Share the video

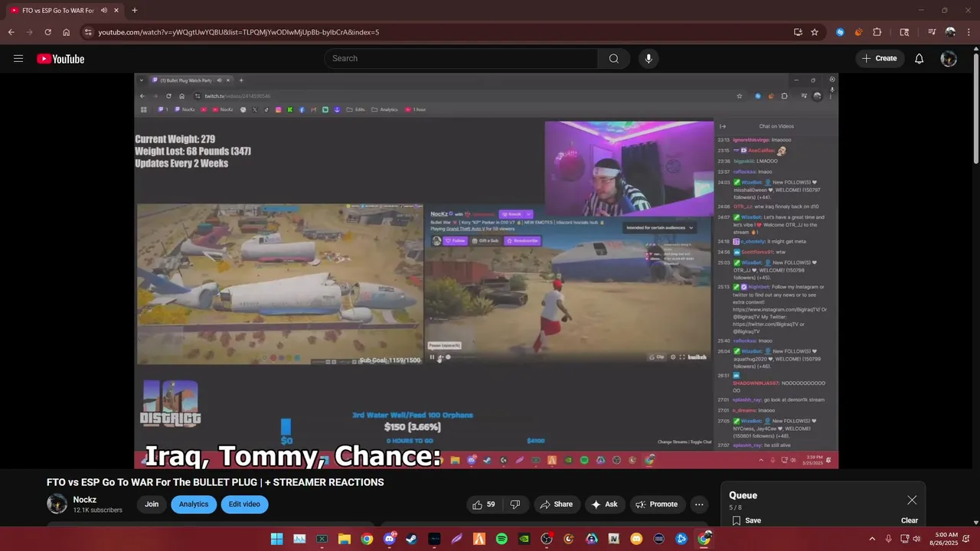pyautogui.click(x=556, y=504)
